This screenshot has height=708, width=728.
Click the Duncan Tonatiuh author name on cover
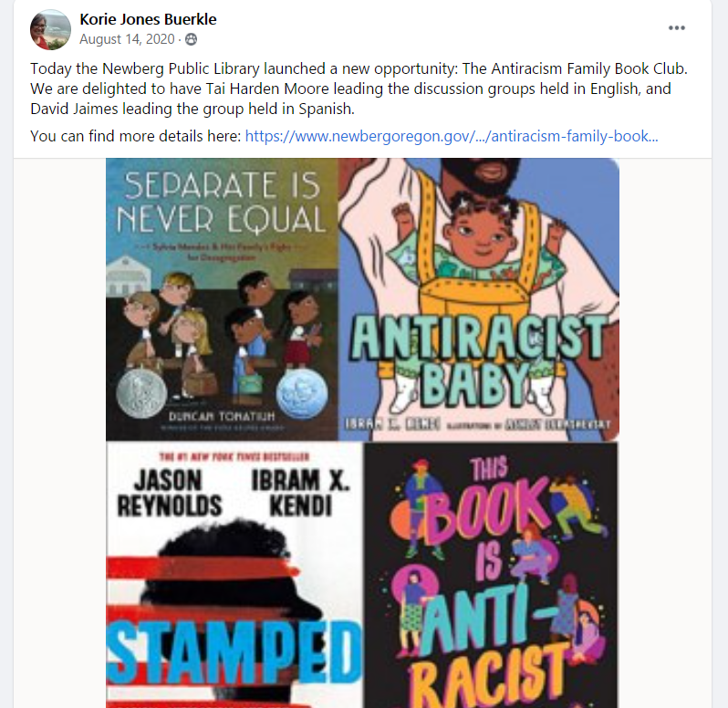pyautogui.click(x=222, y=416)
